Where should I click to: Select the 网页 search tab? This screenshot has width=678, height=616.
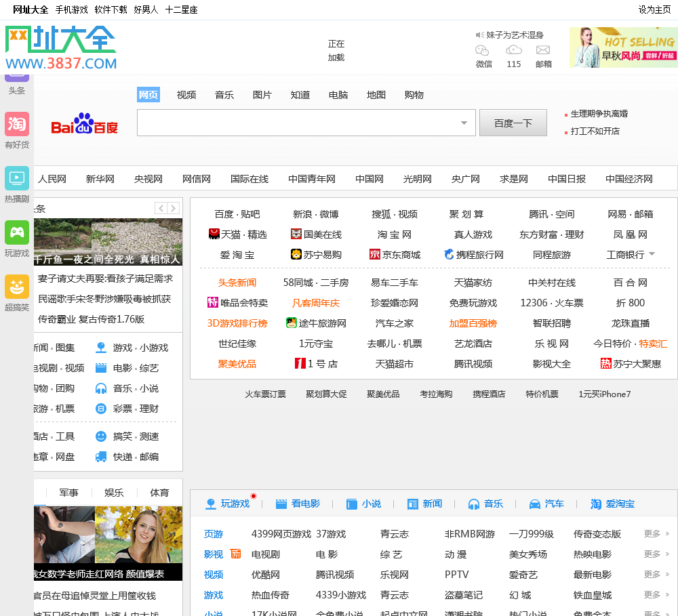148,95
